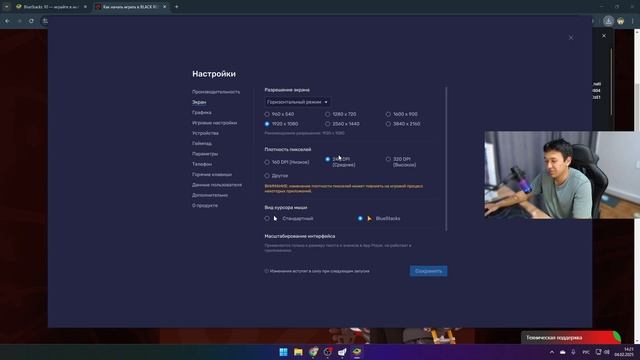Open the browser downloads icon
Screen dimensions: 640x360
(x=608, y=21)
